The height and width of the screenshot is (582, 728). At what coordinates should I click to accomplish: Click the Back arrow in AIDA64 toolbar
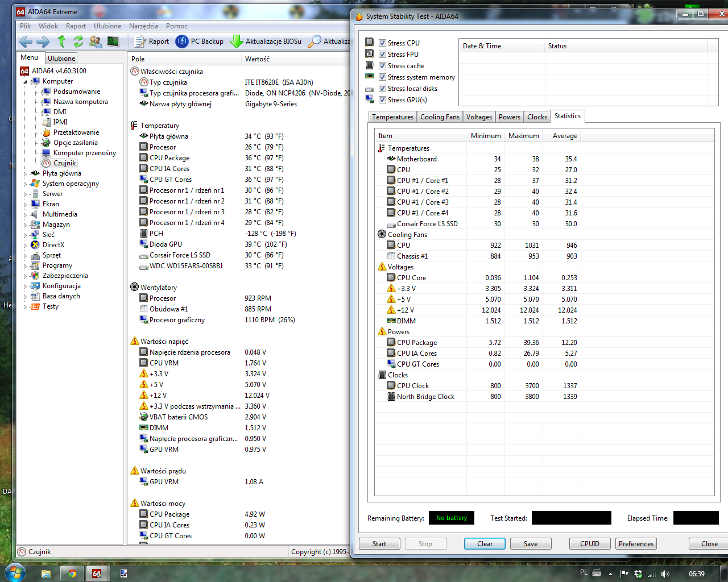(26, 41)
